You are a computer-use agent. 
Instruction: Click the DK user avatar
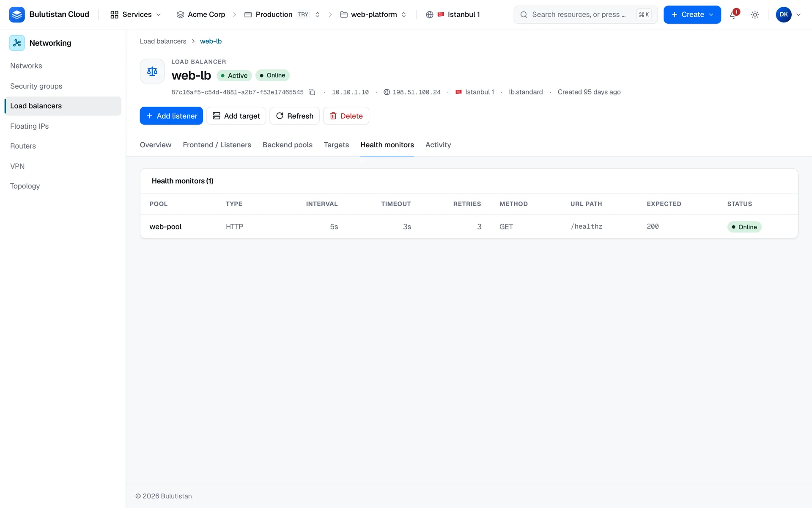[x=784, y=14]
